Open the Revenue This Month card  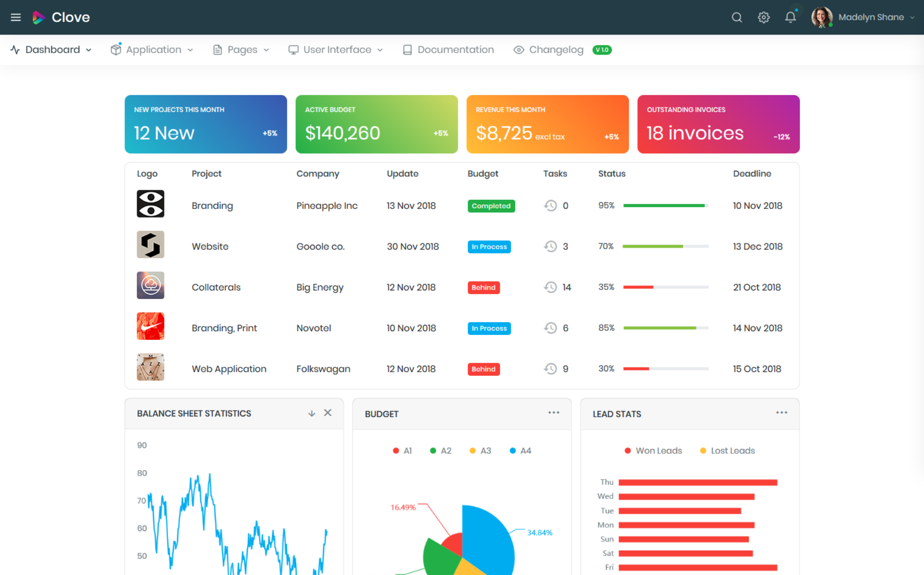(x=548, y=124)
